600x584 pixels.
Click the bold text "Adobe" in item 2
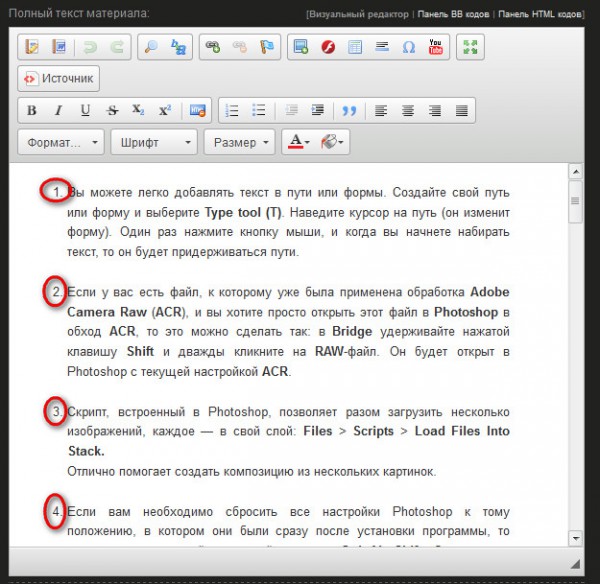(490, 292)
